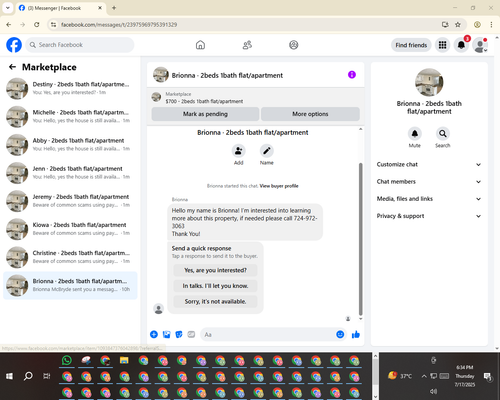Open the Christine conversation
The height and width of the screenshot is (400, 500).
point(70,257)
